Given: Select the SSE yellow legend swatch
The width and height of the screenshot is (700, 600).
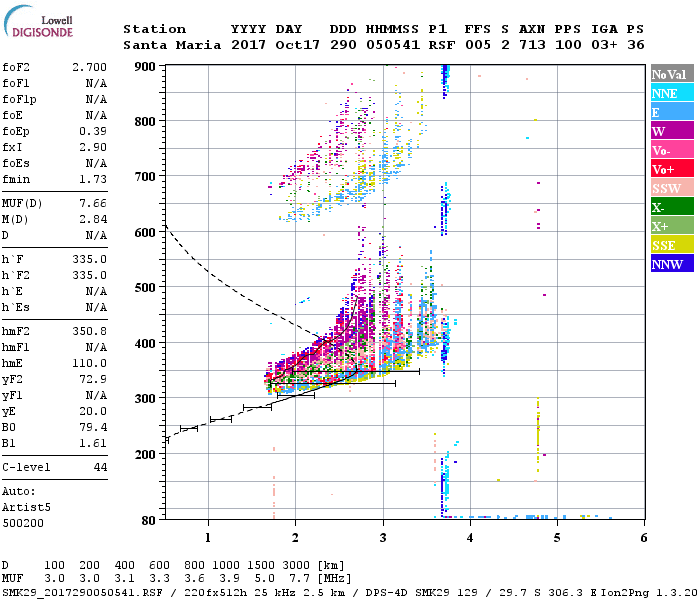Looking at the screenshot, I should [672, 245].
